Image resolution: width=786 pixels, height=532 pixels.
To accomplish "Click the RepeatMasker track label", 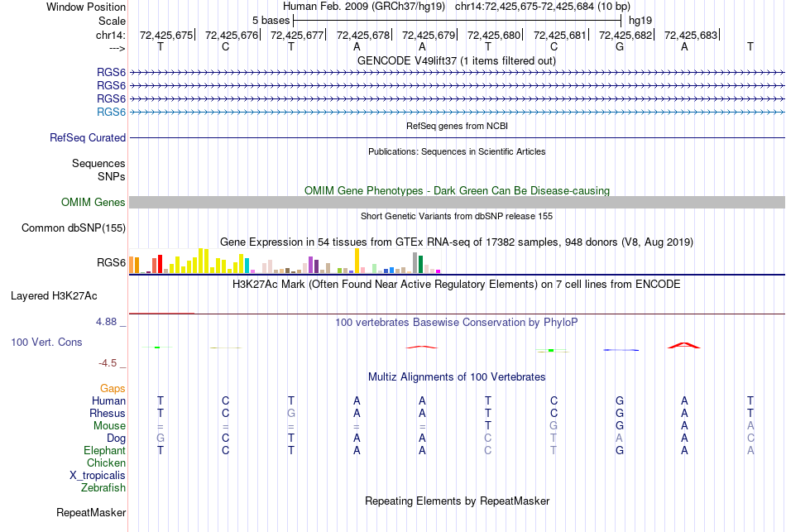I will coord(91,512).
